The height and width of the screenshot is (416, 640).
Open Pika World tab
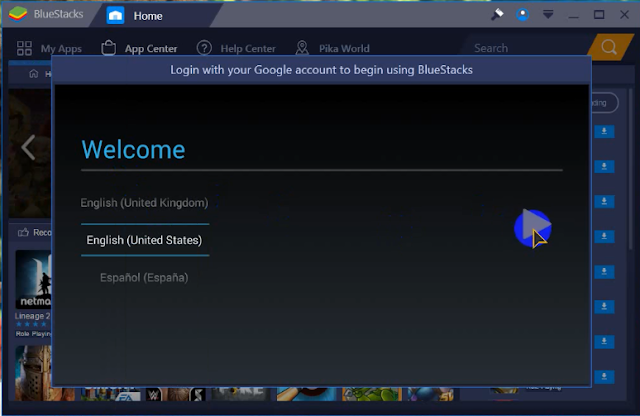tap(333, 48)
